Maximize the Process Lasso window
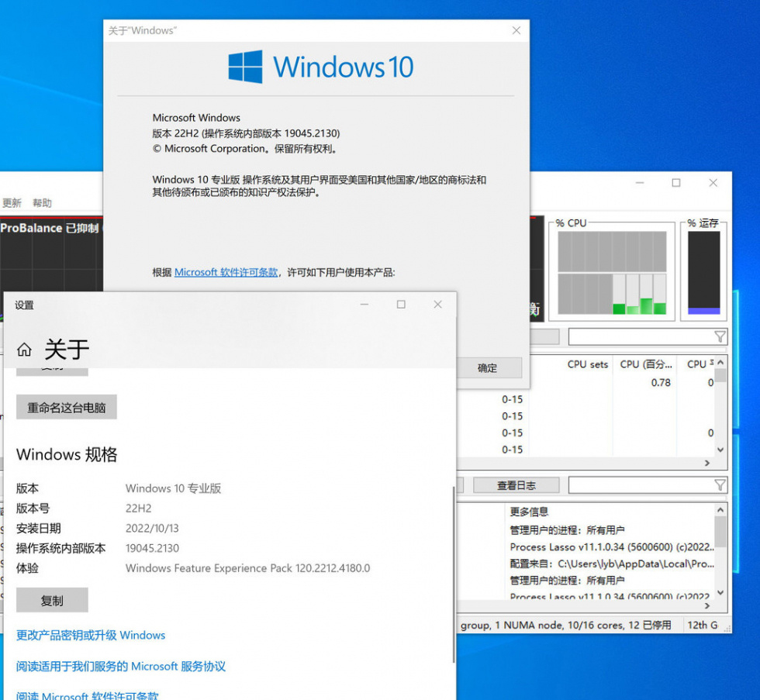 (x=676, y=183)
